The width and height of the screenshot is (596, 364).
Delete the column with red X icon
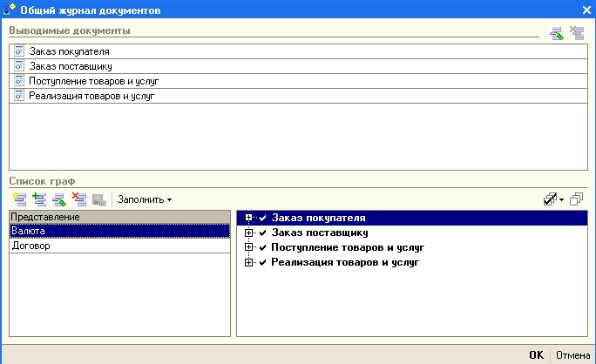pyautogui.click(x=79, y=199)
